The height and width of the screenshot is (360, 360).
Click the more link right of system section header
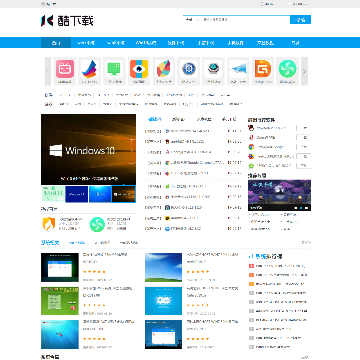[x=306, y=242]
